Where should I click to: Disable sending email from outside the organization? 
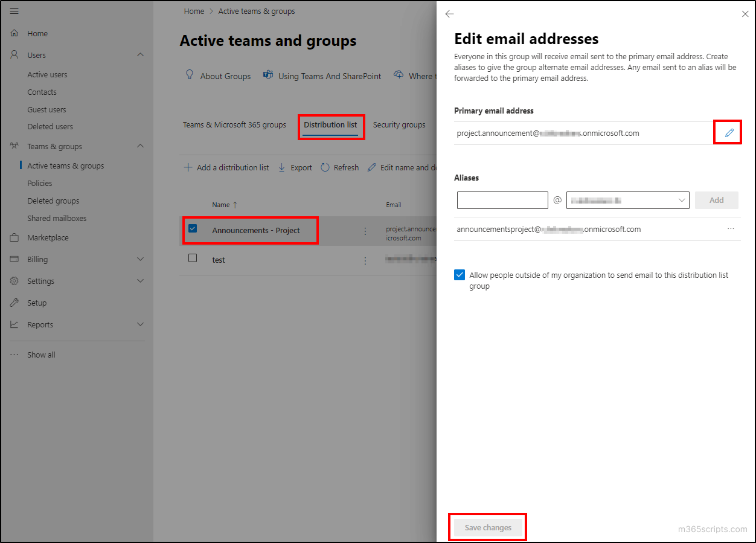460,274
